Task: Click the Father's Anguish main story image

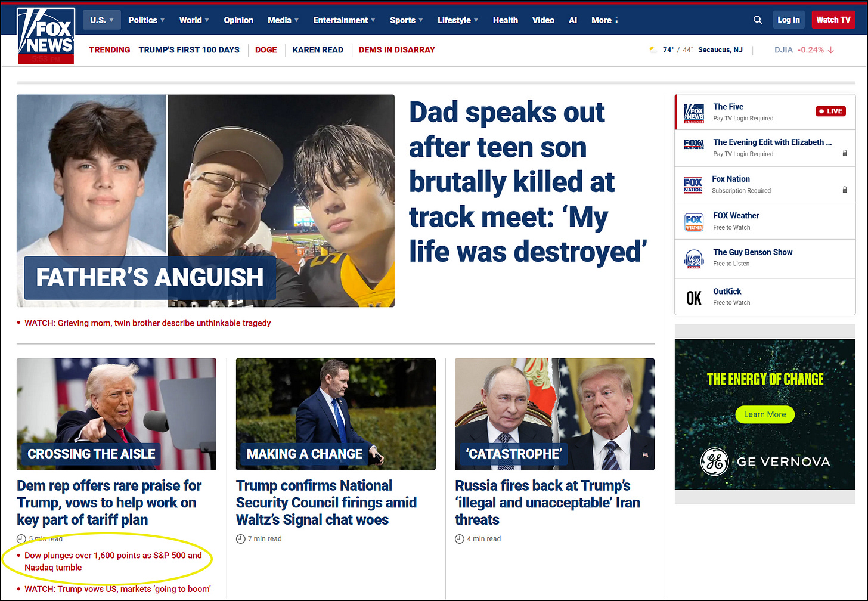Action: tap(206, 201)
